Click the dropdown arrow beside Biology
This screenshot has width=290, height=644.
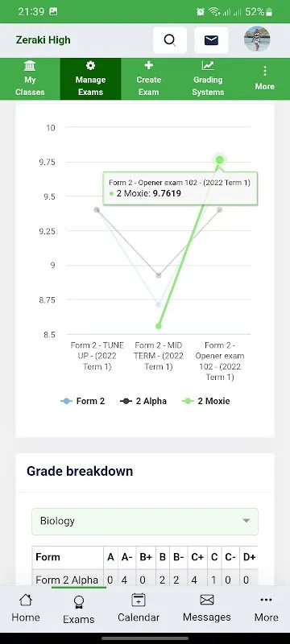246,521
